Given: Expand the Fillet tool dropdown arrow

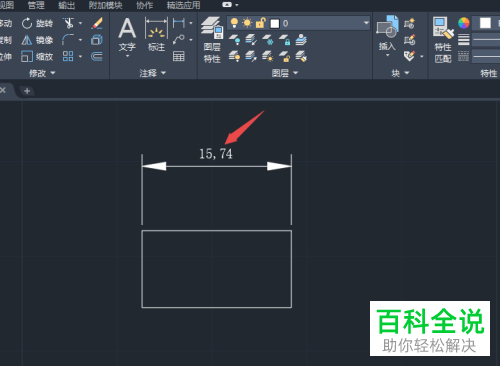Looking at the screenshot, I should (x=80, y=40).
